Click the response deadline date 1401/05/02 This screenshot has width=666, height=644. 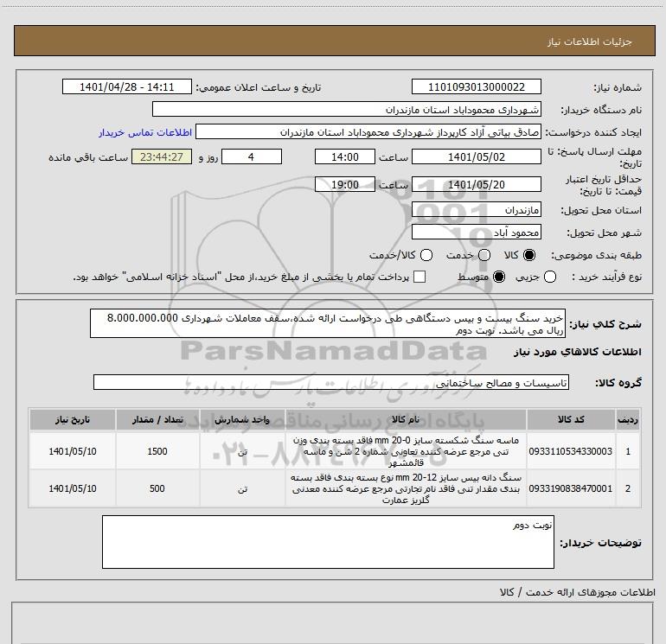click(476, 157)
